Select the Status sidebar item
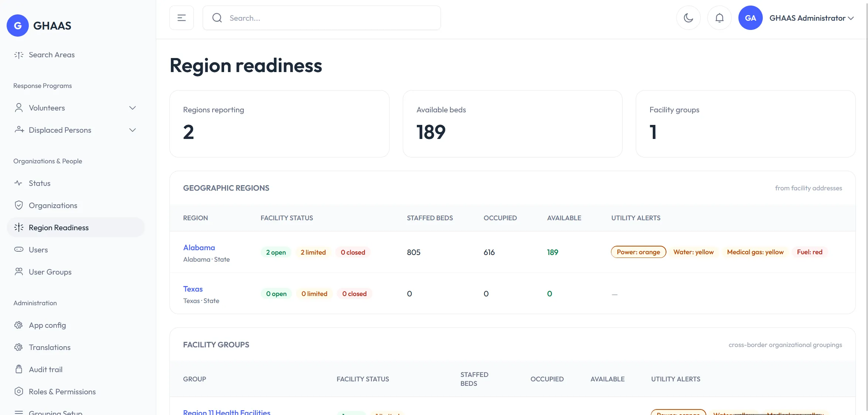Image resolution: width=868 pixels, height=415 pixels. [76, 183]
